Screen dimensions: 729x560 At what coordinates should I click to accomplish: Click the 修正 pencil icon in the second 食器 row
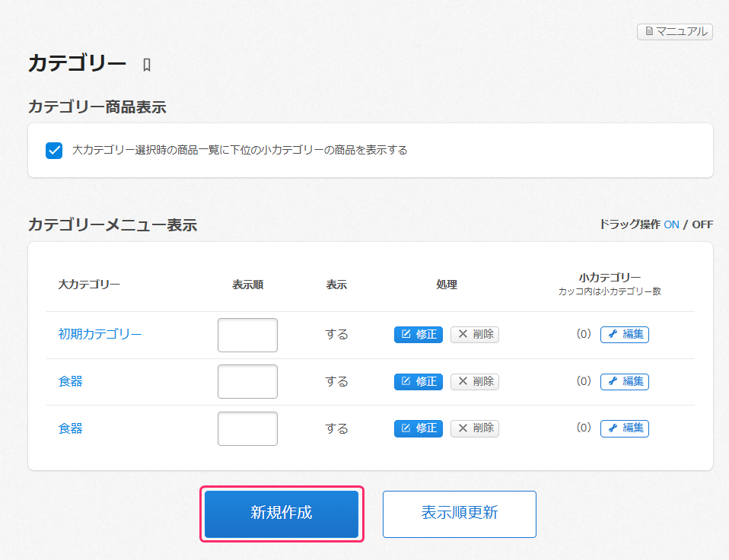tap(406, 381)
